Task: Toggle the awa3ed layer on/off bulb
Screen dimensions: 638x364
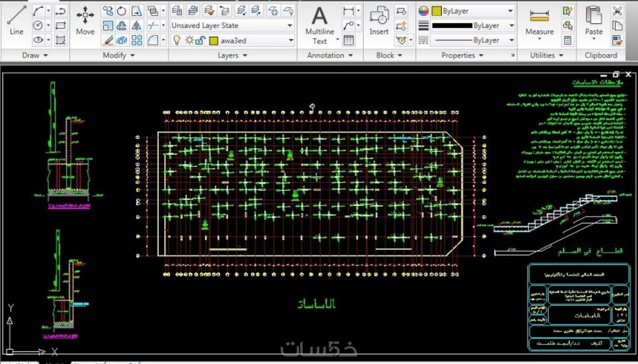Action: 177,40
